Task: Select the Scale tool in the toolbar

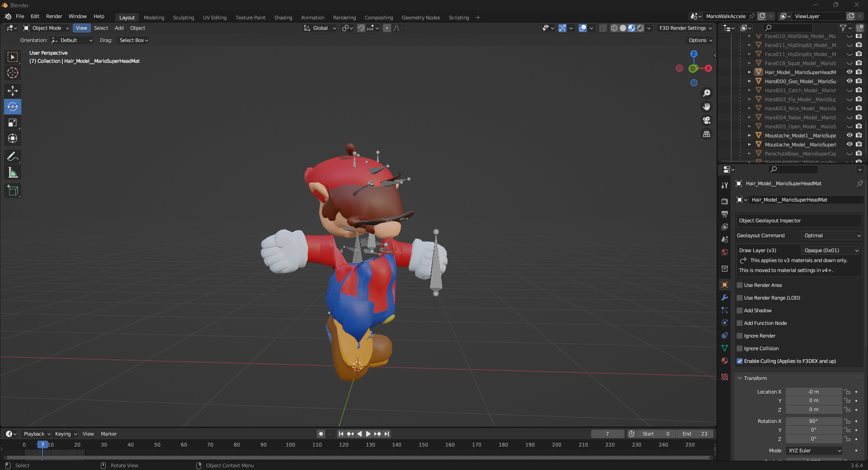Action: click(13, 122)
